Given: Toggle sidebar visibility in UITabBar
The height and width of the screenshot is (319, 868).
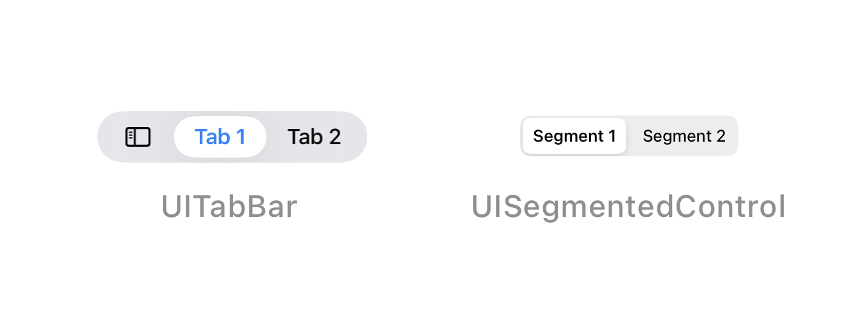Looking at the screenshot, I should (x=138, y=137).
